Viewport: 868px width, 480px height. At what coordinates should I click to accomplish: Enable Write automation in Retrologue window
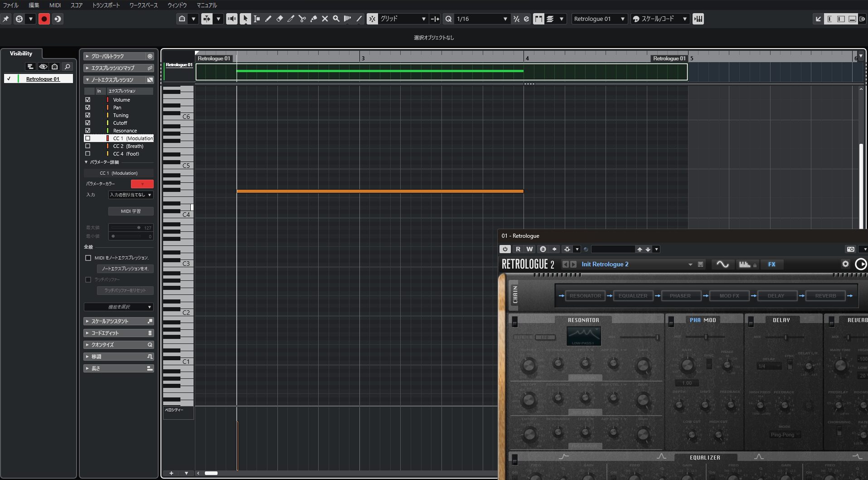click(529, 249)
